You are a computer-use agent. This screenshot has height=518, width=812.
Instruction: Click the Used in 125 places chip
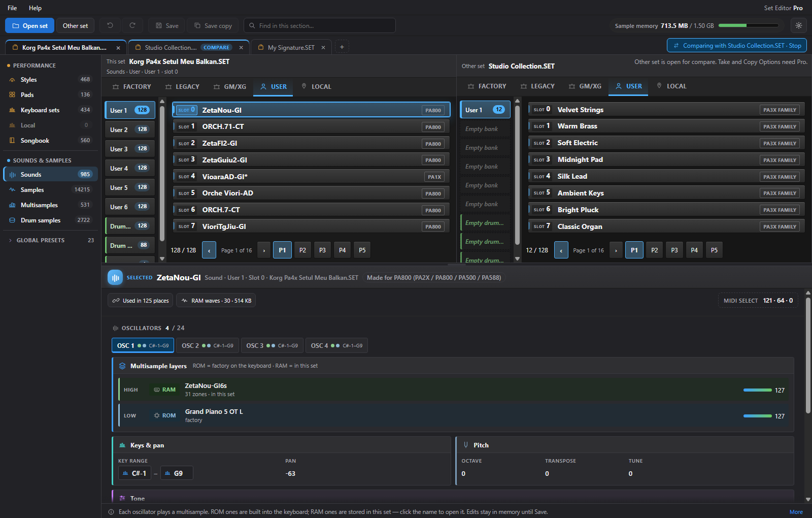click(x=141, y=301)
